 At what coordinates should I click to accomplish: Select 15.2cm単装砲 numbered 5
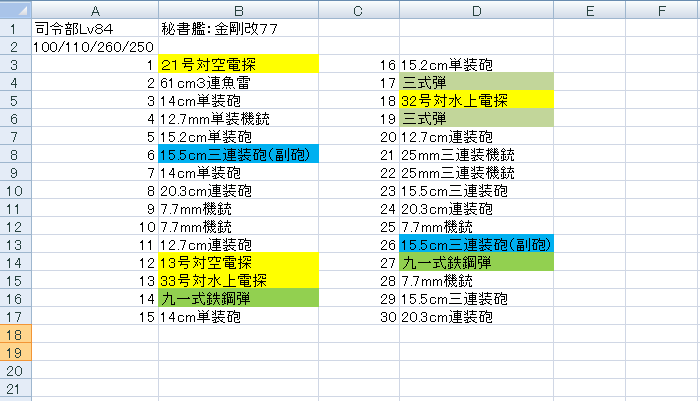[238, 136]
